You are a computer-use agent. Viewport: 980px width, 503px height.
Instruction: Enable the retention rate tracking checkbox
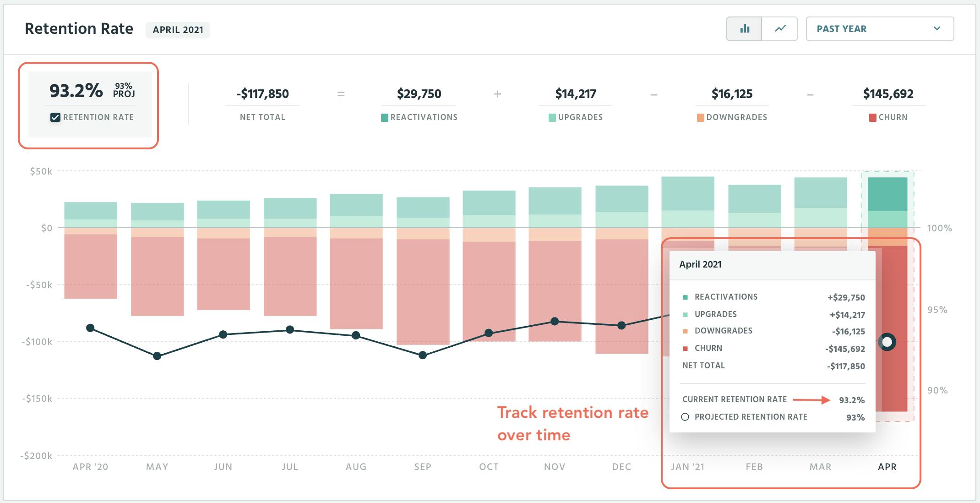pos(54,117)
